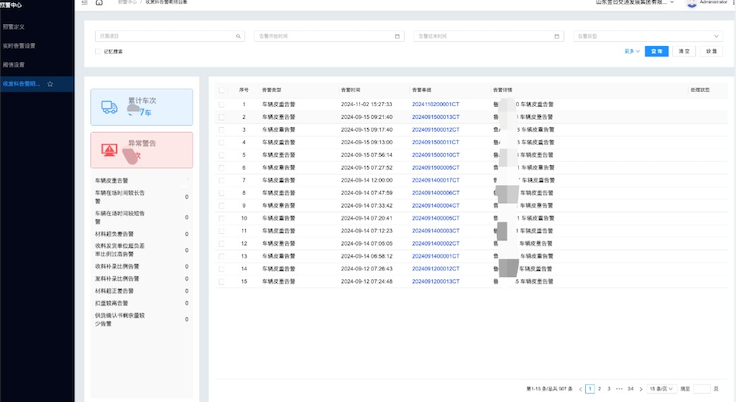
Task: Click search magnifier icon in first filter field
Action: [x=238, y=36]
